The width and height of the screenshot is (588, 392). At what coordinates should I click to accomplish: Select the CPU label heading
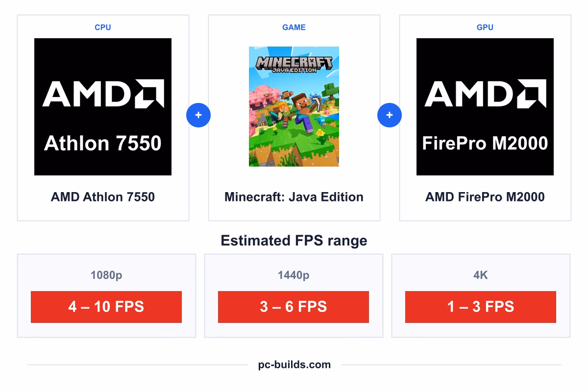(x=103, y=27)
